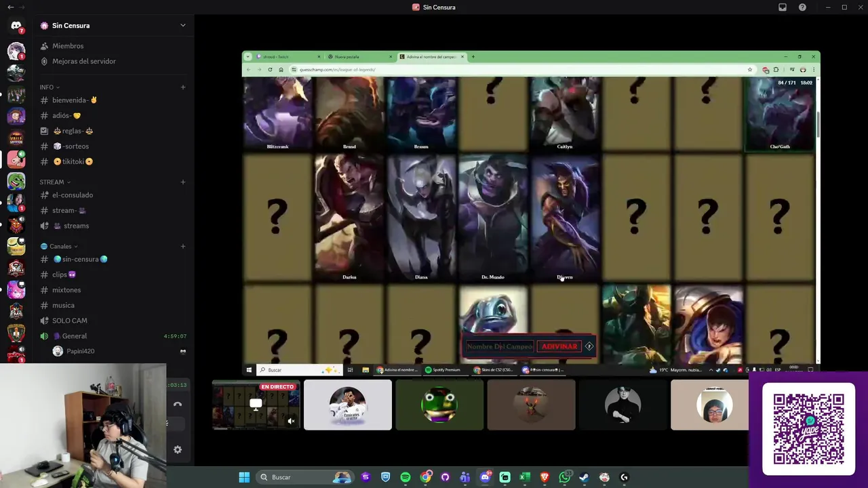The image size is (868, 488).
Task: Click the Cho'Gath champion card
Action: [x=780, y=114]
